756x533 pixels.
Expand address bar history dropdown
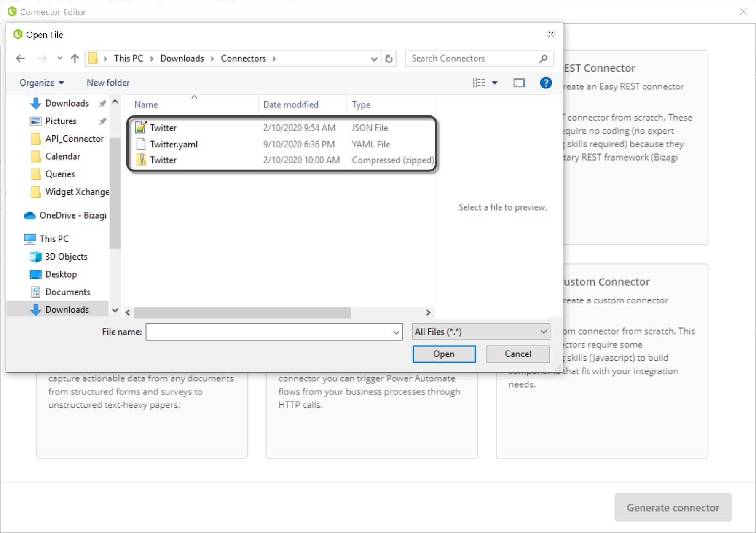[374, 59]
